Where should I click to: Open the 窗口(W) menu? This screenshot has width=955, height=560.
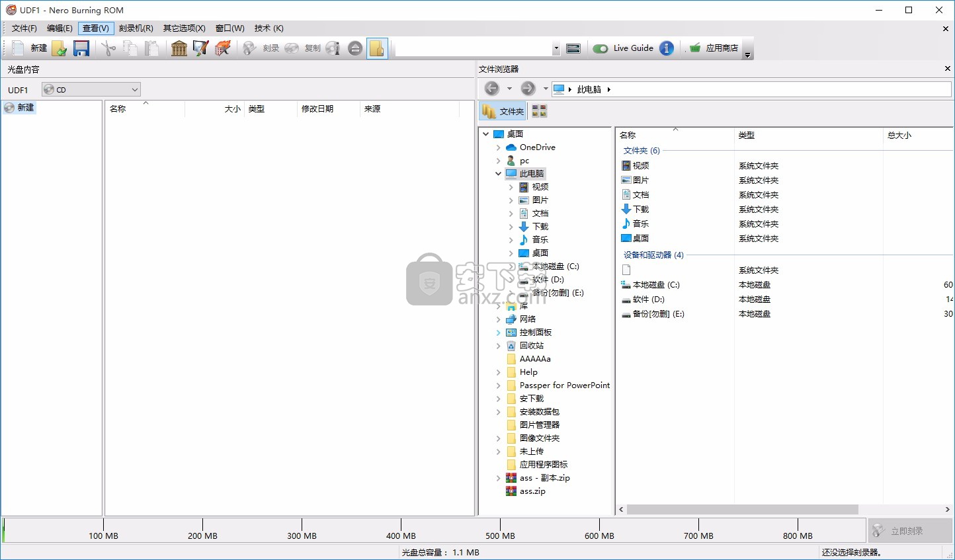coord(230,28)
